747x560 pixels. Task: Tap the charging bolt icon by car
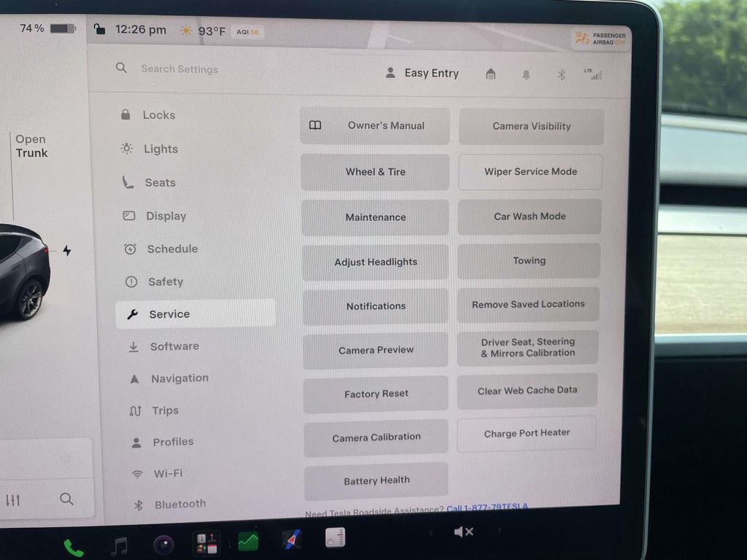(x=67, y=251)
